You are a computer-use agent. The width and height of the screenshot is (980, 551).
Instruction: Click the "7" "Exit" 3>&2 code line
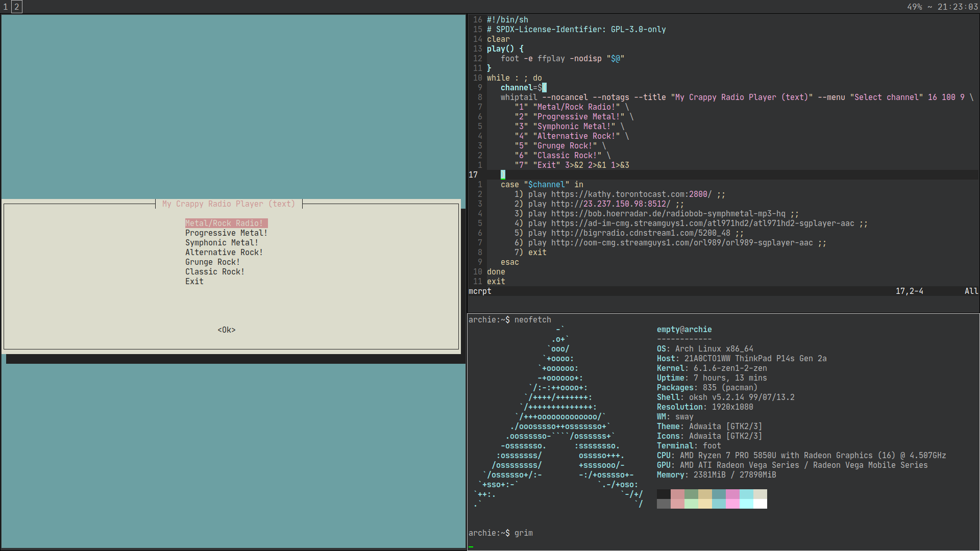(572, 165)
